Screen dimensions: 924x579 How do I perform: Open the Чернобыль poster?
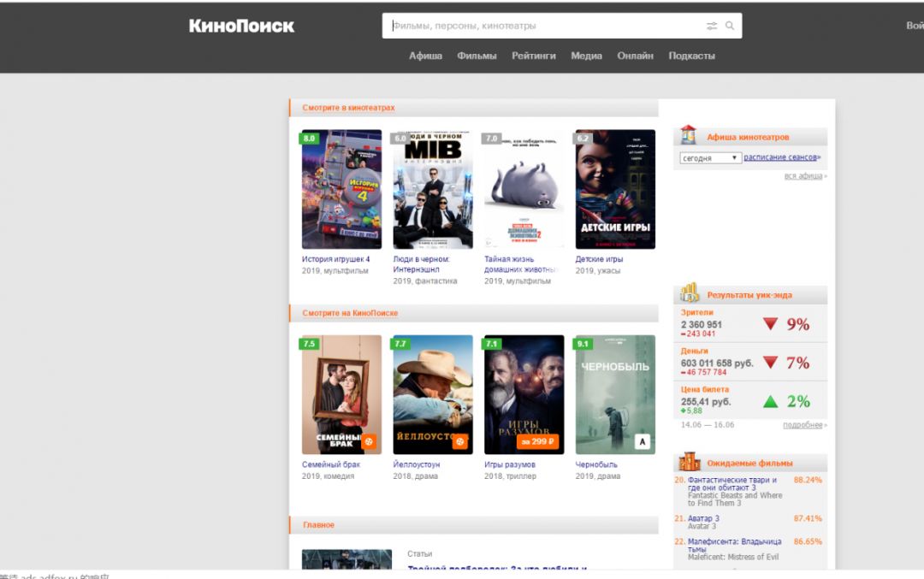click(615, 394)
